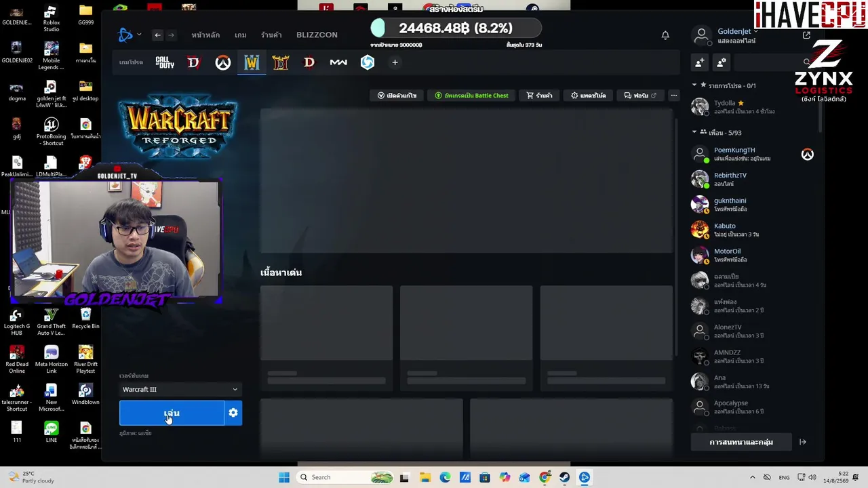The image size is (868, 488).
Task: Click the friends search field
Action: coord(774,62)
